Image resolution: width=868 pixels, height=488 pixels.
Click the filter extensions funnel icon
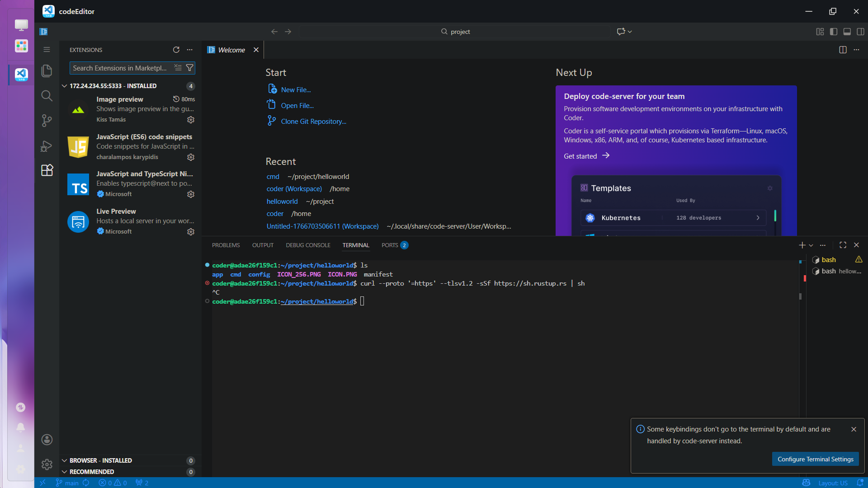190,68
